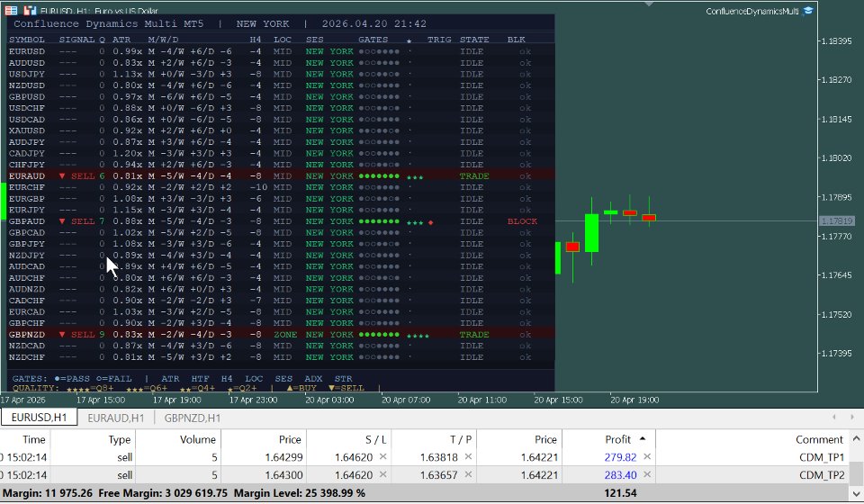This screenshot has height=504, width=864.
Task: Click the TRADE state on GBPNZD row
Action: (474, 334)
